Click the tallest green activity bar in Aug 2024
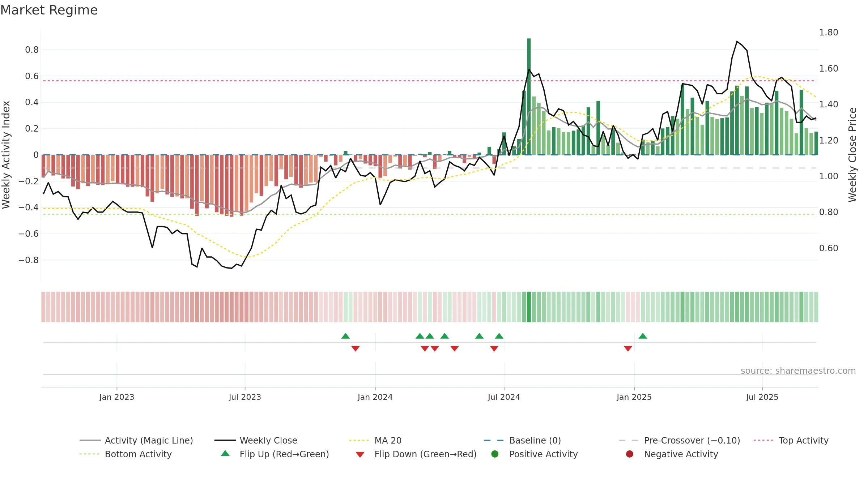868x488 pixels. pyautogui.click(x=529, y=97)
